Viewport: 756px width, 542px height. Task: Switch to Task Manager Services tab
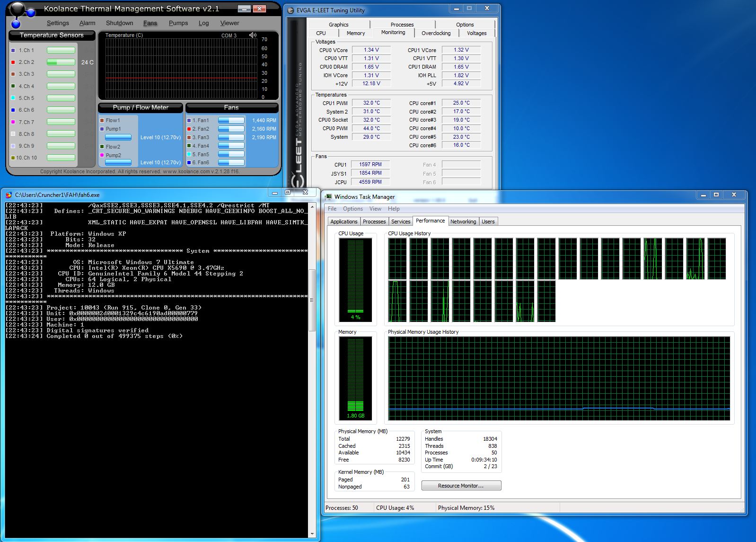(x=401, y=222)
